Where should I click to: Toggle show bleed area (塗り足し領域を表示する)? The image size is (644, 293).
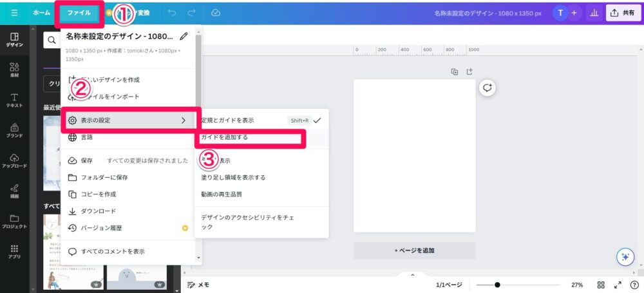click(x=233, y=177)
